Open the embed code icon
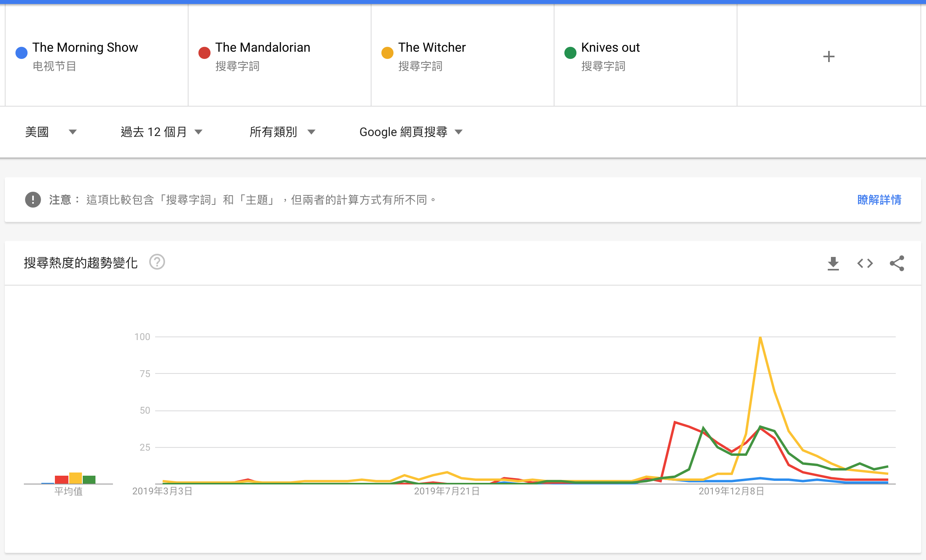This screenshot has width=926, height=560. (865, 263)
